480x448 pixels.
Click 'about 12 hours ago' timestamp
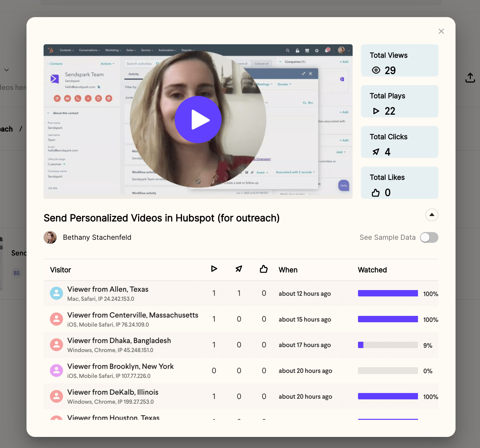pos(305,294)
